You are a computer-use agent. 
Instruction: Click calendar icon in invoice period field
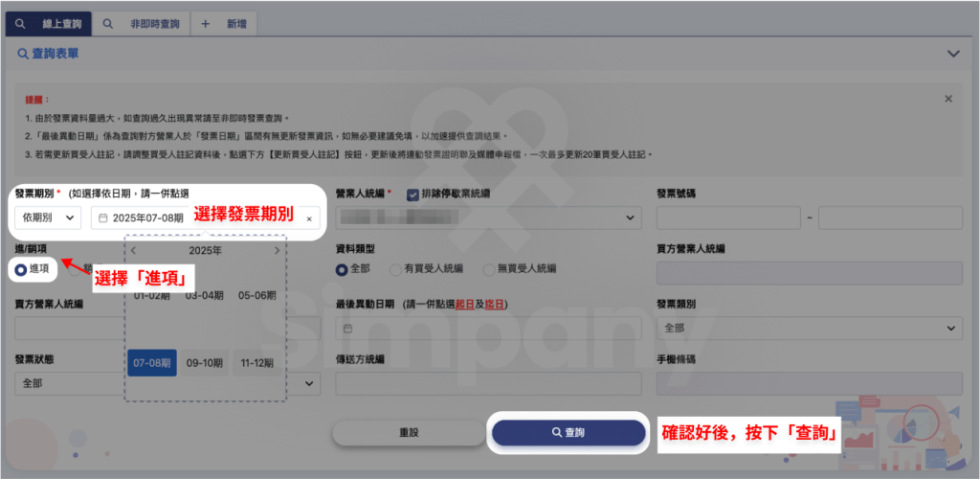(x=103, y=218)
